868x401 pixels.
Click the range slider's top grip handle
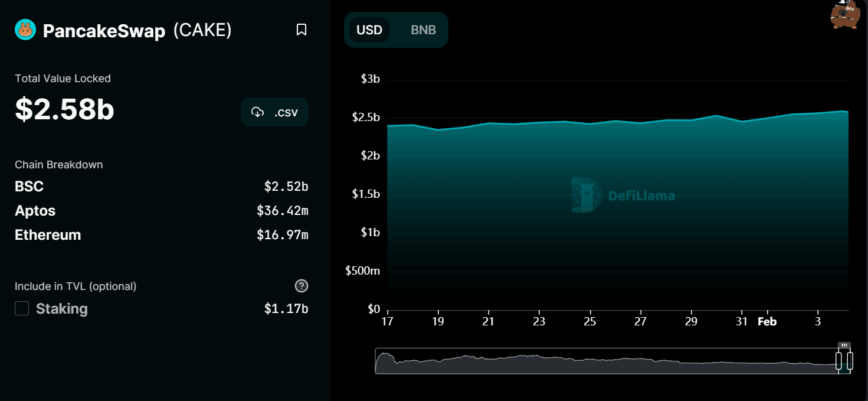pos(844,345)
